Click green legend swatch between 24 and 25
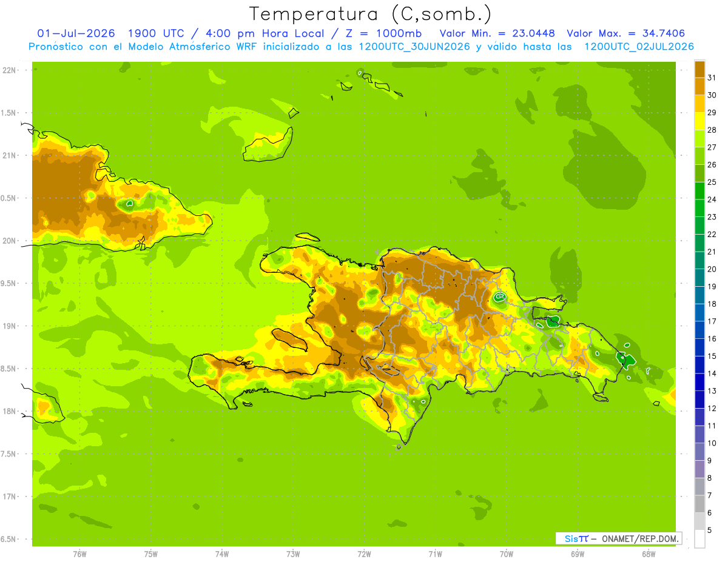This screenshot has height=562, width=728. pyautogui.click(x=699, y=190)
